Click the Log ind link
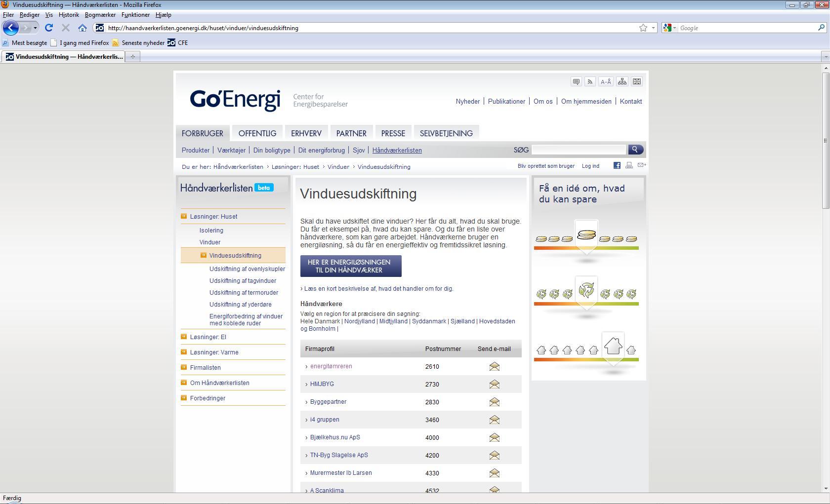Viewport: 830px width, 504px height. pos(590,166)
